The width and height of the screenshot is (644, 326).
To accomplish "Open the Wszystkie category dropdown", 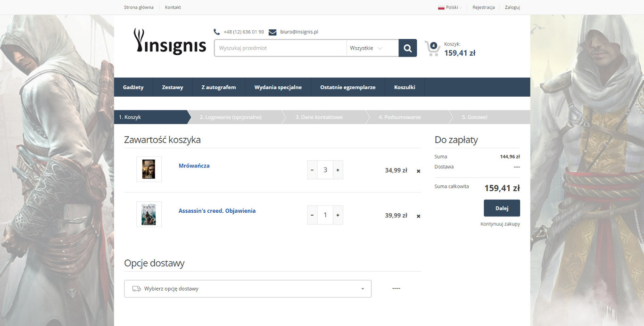I will tap(372, 48).
